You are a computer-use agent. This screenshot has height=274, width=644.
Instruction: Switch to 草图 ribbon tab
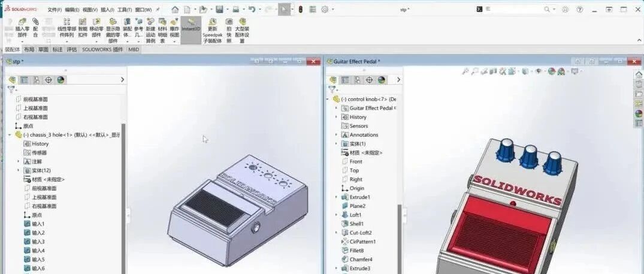[x=43, y=49]
